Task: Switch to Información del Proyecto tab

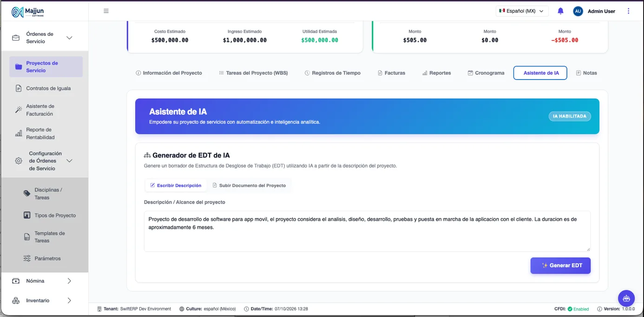Action: 169,73
